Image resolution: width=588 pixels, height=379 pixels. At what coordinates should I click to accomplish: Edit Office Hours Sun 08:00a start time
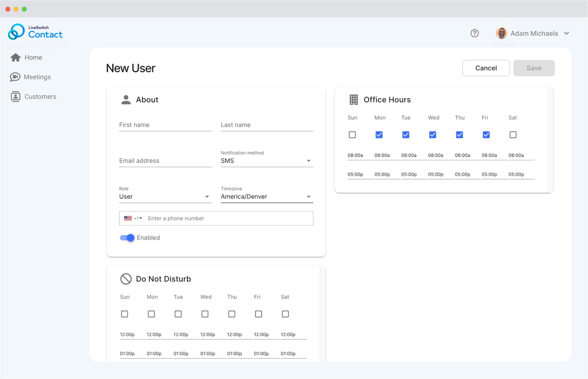pos(360,155)
